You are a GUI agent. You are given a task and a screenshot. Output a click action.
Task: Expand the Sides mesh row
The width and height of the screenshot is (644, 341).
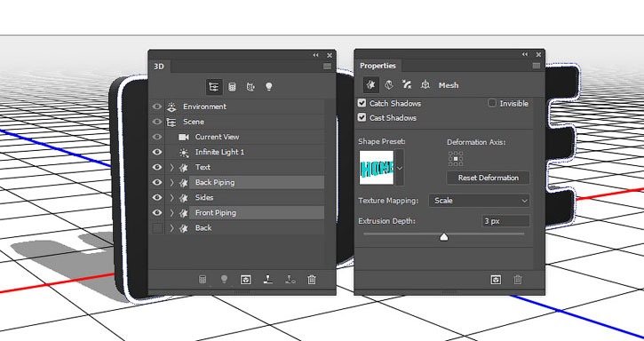(x=172, y=198)
